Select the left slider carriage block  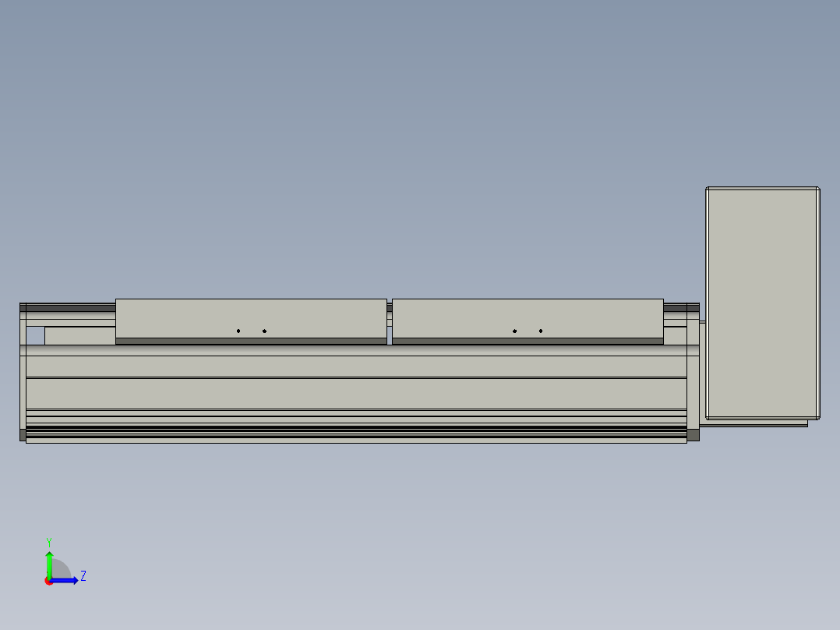(251, 317)
